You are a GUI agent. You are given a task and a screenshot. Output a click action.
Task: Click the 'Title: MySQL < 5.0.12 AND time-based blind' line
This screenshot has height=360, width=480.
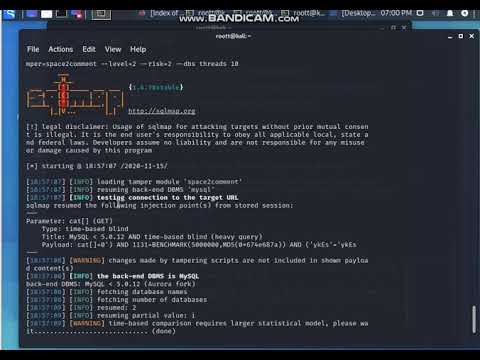(x=152, y=237)
